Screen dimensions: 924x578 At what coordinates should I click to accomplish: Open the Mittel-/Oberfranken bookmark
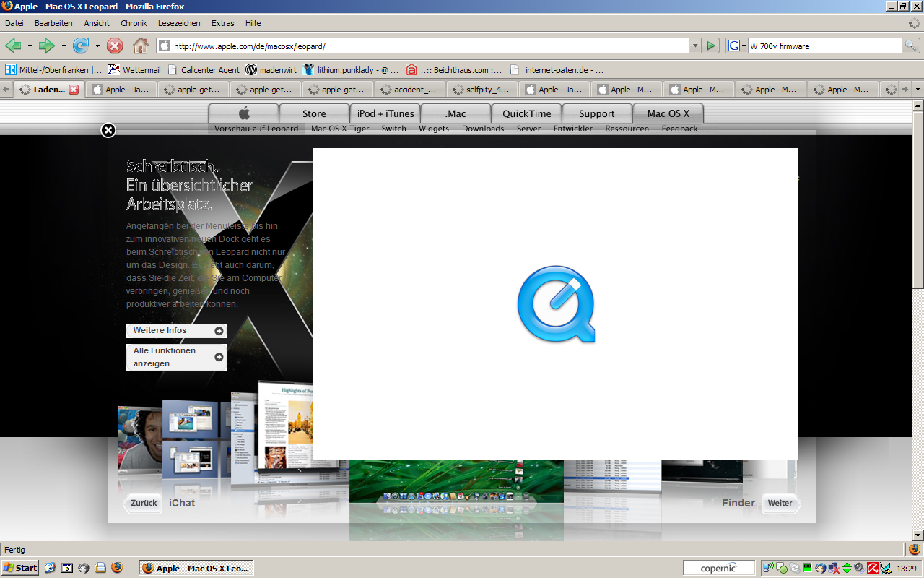pos(53,70)
